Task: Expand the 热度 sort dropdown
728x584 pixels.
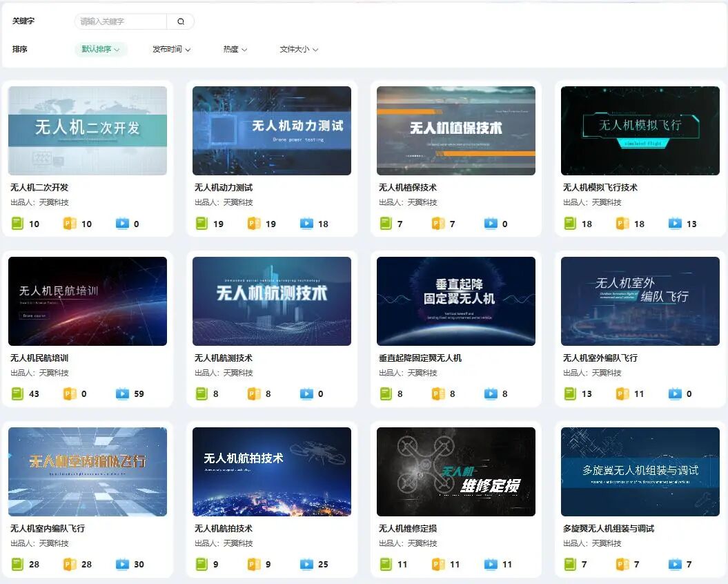Action: click(235, 50)
